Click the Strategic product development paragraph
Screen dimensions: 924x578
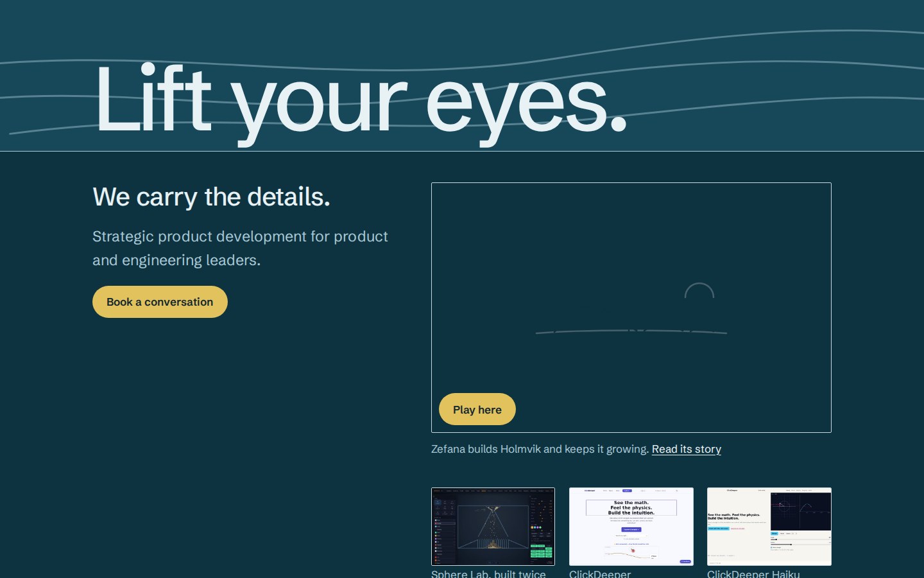click(x=240, y=248)
